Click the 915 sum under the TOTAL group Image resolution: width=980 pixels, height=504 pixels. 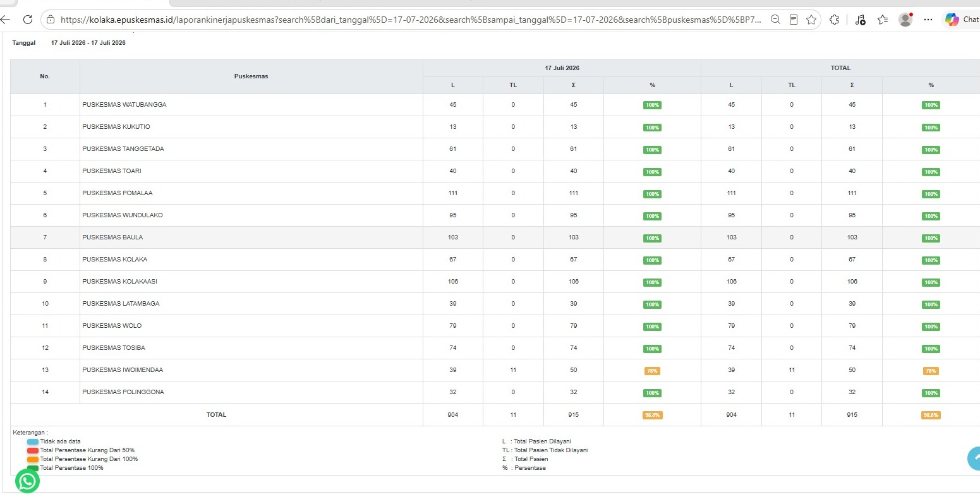[852, 415]
